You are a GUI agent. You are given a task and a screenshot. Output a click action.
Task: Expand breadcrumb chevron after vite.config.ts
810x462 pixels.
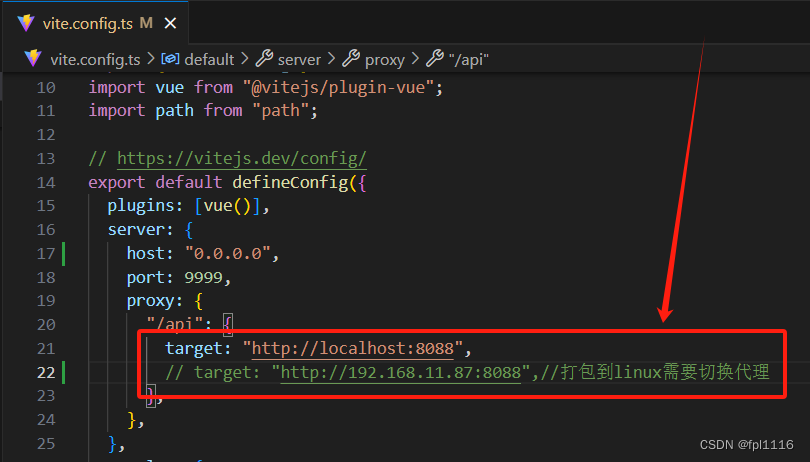[151, 59]
